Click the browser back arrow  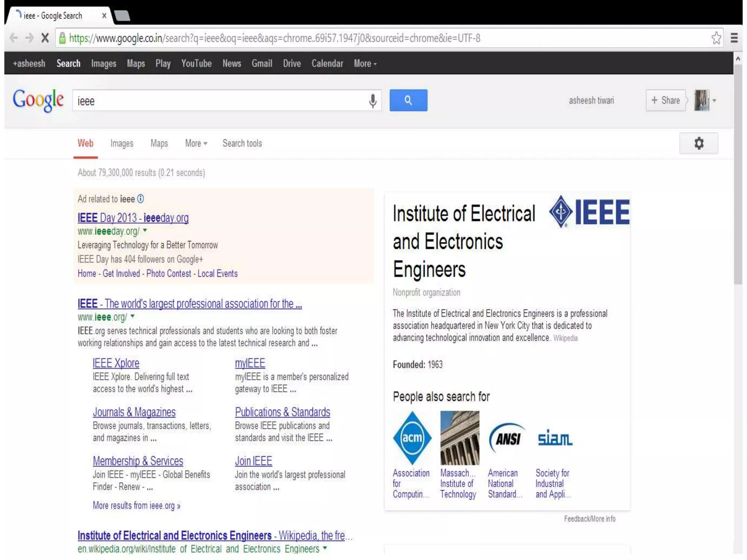(14, 38)
